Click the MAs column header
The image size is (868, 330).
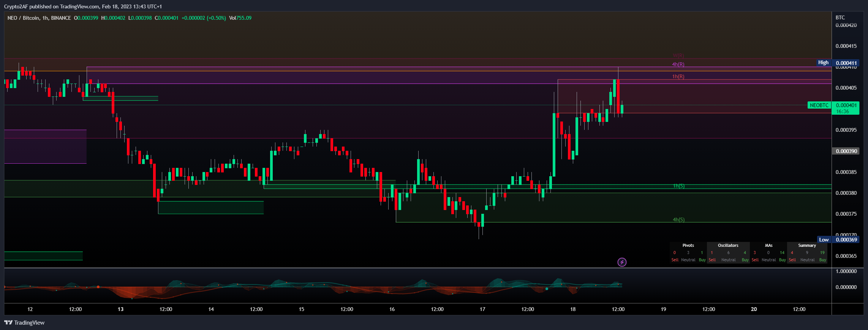[768, 246]
